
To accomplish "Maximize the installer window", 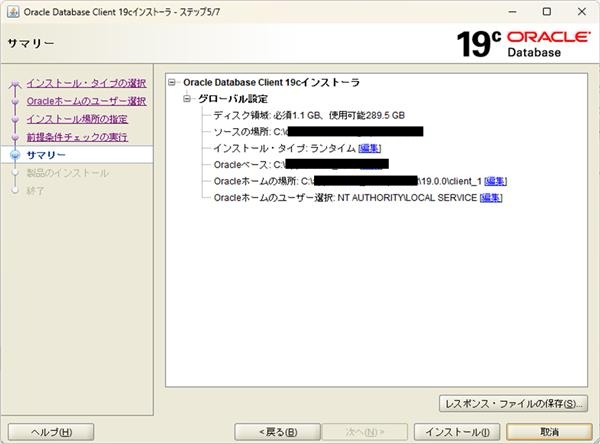I will click(x=546, y=12).
